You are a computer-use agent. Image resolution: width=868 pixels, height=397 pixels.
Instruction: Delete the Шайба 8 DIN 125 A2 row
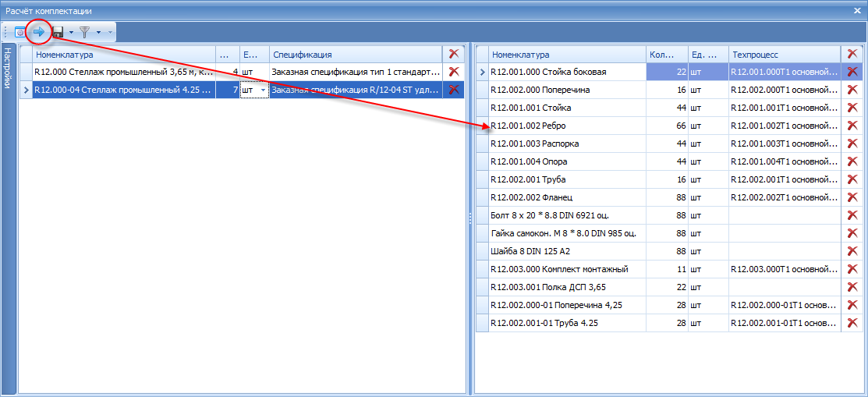point(852,251)
